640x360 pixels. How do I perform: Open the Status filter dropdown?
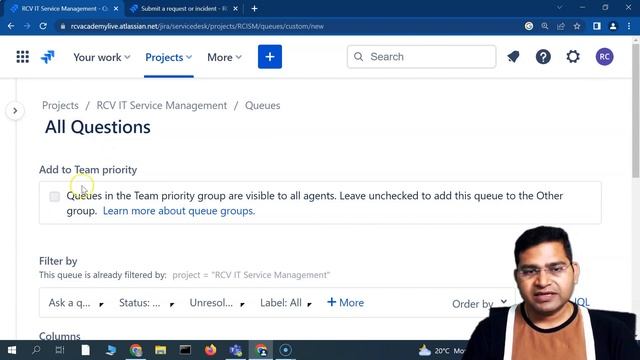pos(147,303)
